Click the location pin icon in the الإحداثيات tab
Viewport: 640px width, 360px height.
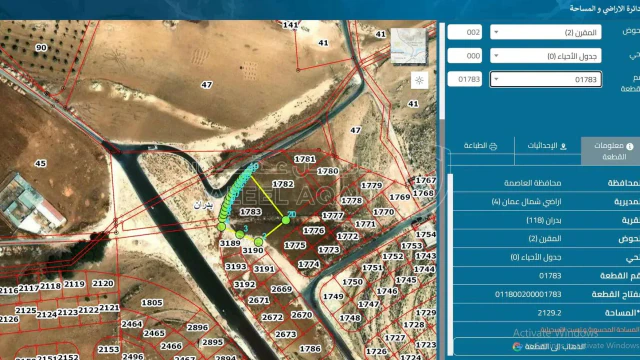click(x=564, y=146)
